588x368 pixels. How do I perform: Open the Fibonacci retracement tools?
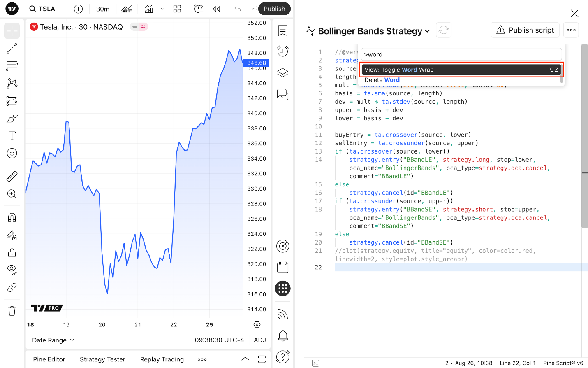[12, 65]
